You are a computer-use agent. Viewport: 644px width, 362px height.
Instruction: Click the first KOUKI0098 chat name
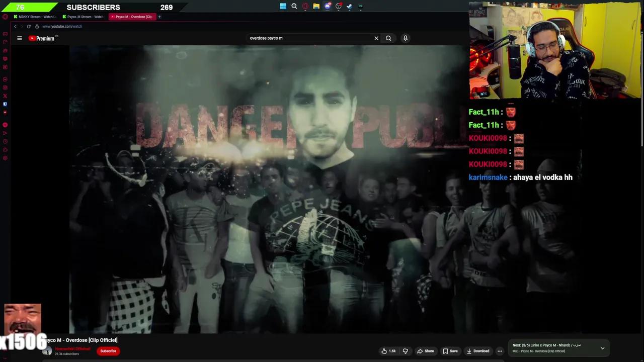pyautogui.click(x=488, y=138)
